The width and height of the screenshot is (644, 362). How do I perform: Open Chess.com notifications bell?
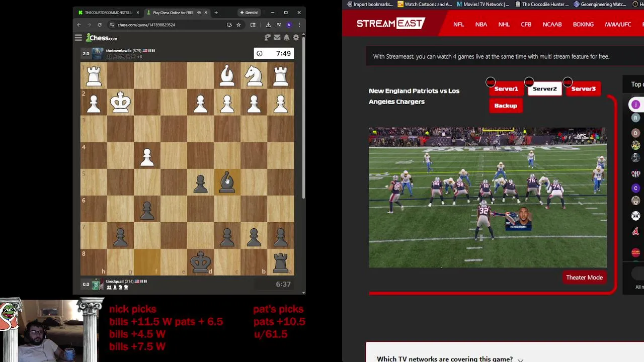point(286,38)
